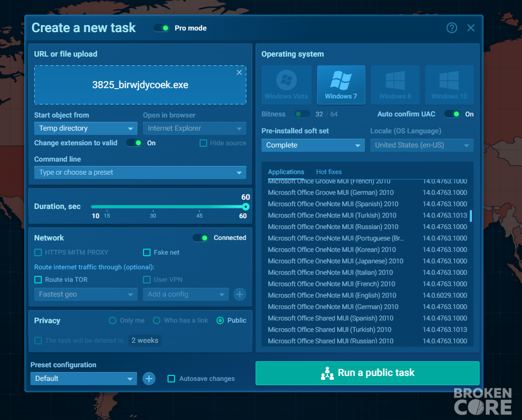Toggle the Network Connected switch

click(201, 238)
